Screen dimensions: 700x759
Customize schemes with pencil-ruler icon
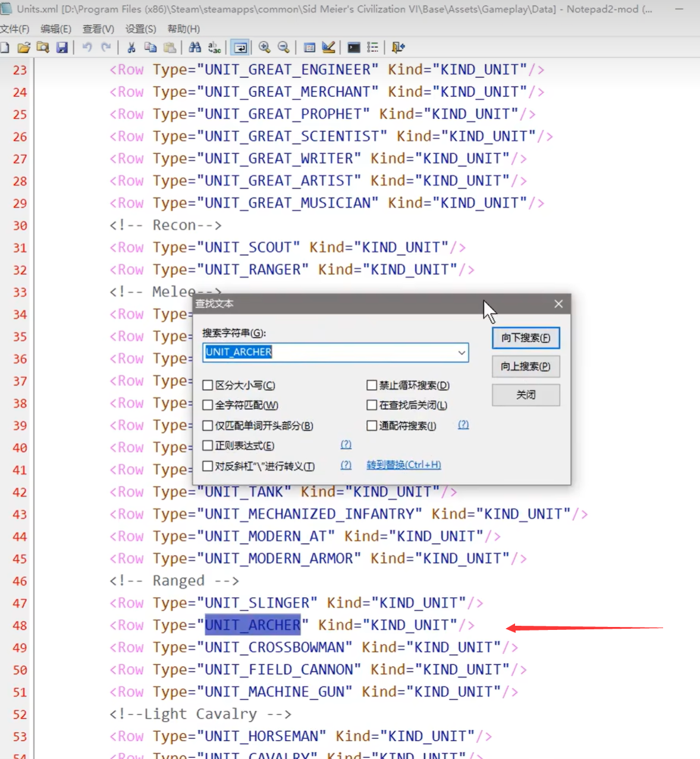click(328, 48)
